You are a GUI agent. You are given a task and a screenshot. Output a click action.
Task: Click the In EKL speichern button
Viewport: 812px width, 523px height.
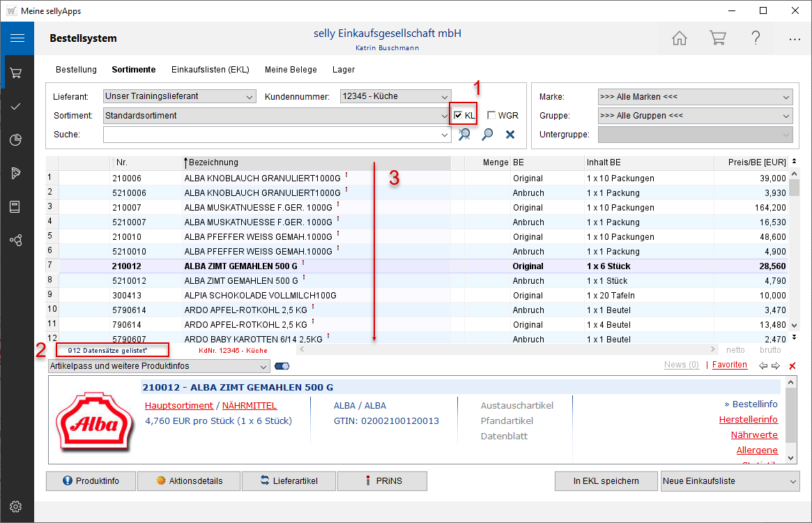(606, 481)
